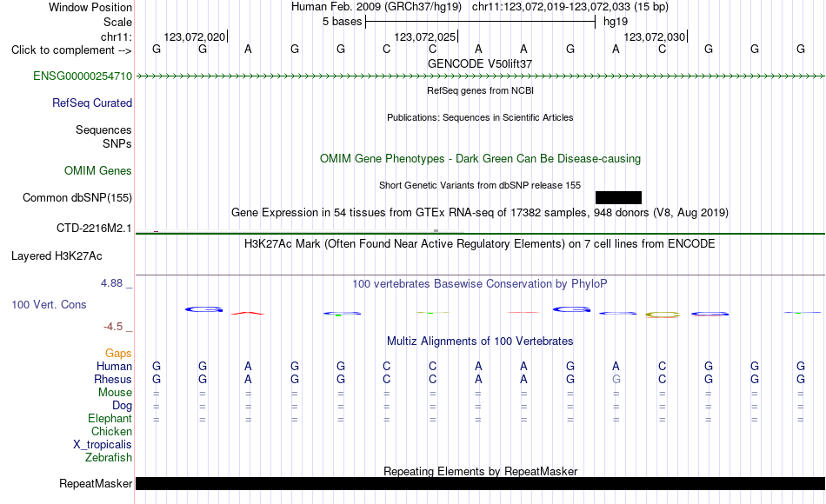Open the CTD-2216M2.1 GTEx label
The width and height of the screenshot is (826, 504).
tap(94, 228)
